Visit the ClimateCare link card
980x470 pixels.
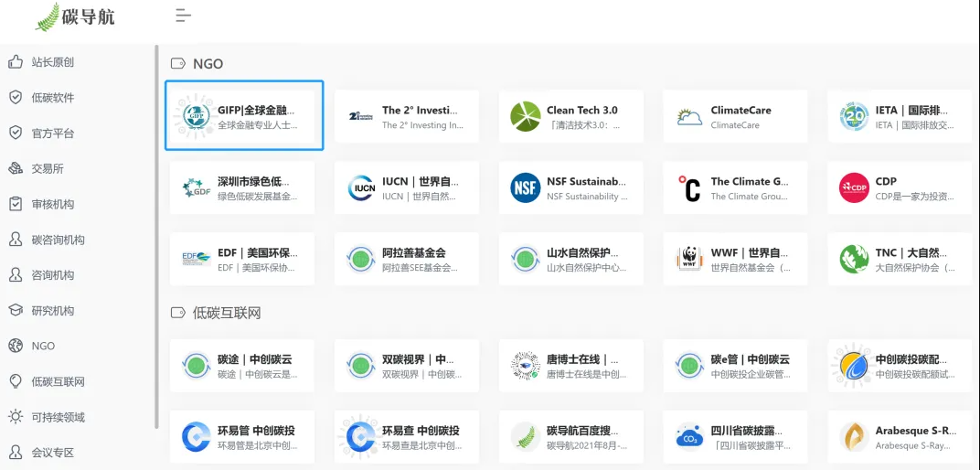coord(735,116)
